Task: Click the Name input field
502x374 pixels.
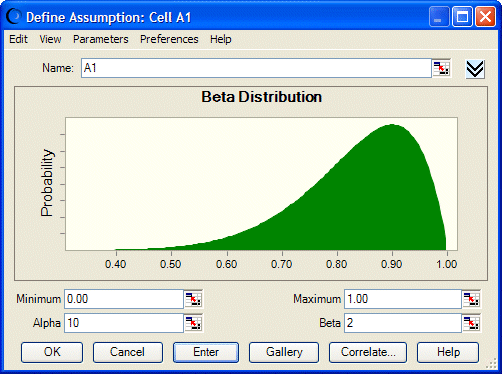Action: [x=256, y=68]
